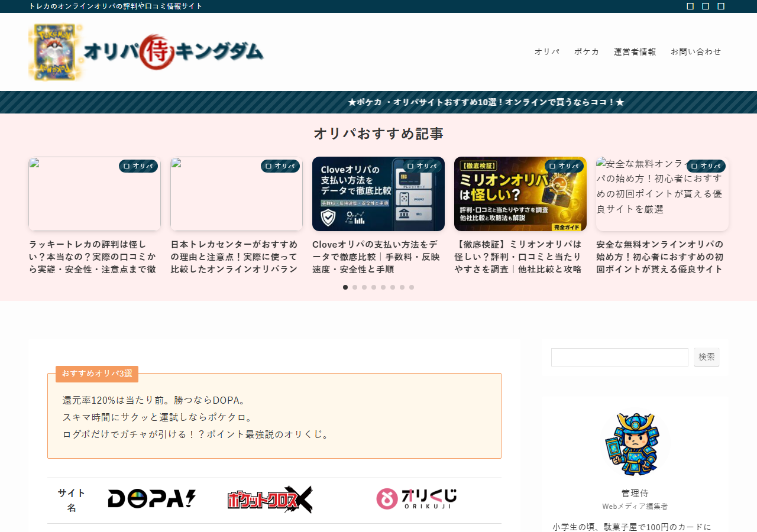Click the broken image on 日本トレカセンター card
757x532 pixels.
click(237, 194)
